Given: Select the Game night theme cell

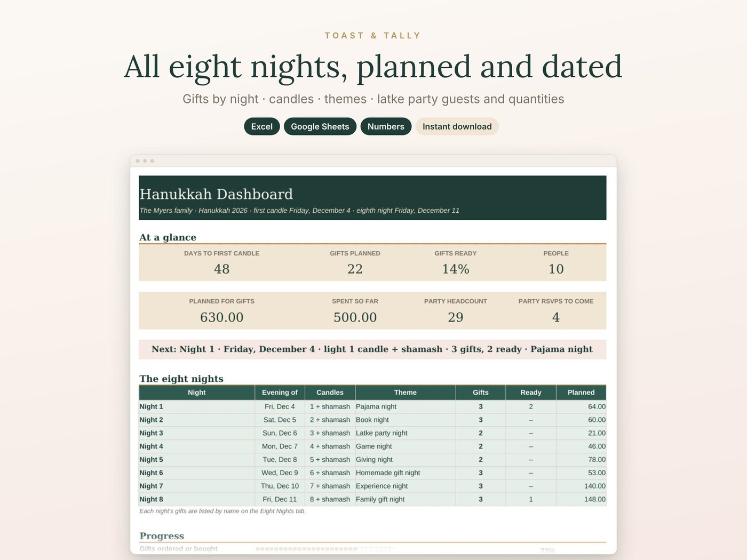Looking at the screenshot, I should [x=406, y=446].
